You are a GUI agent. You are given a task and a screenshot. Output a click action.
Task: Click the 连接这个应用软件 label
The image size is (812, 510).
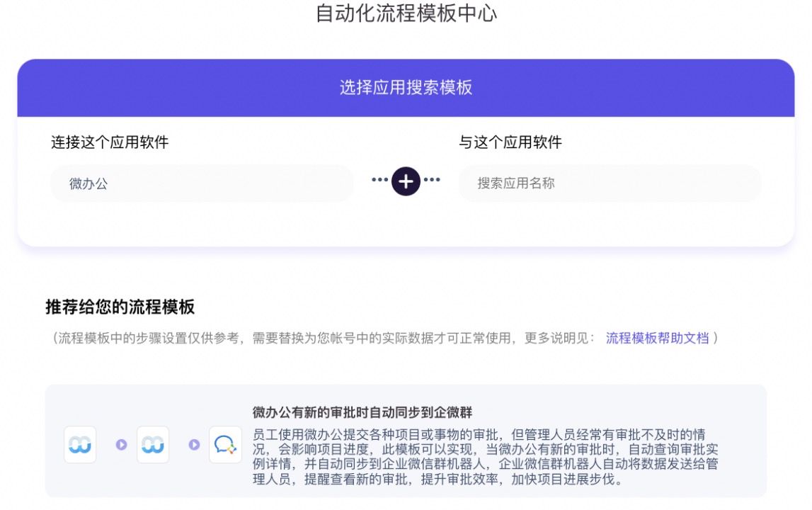110,142
